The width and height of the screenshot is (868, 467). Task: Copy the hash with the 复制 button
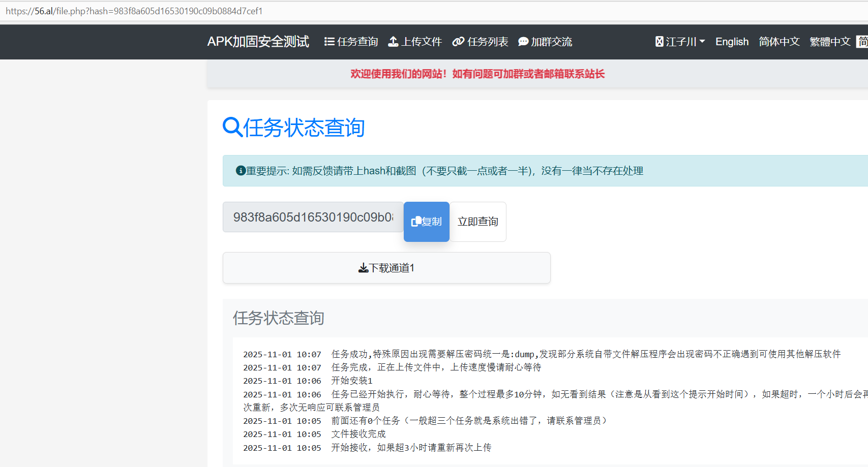pos(427,222)
